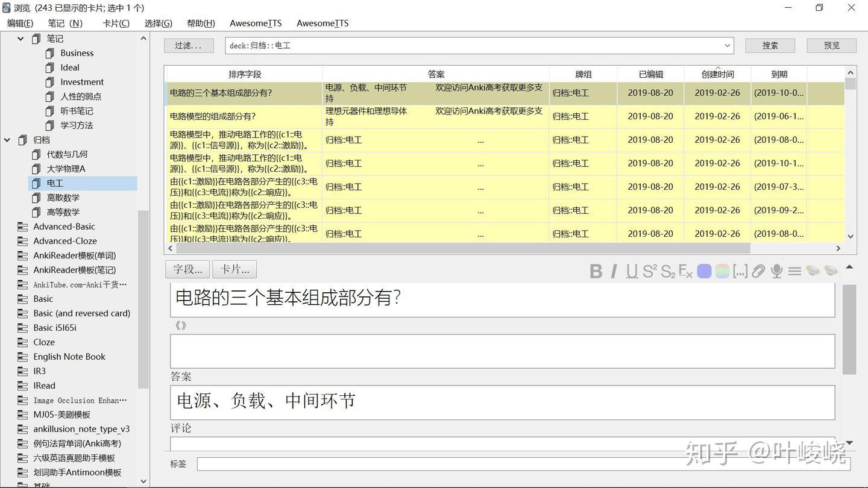Click the last AwesomeTTS speaker icon in the toolbar
This screenshot has height=488, width=868.
(x=831, y=271)
